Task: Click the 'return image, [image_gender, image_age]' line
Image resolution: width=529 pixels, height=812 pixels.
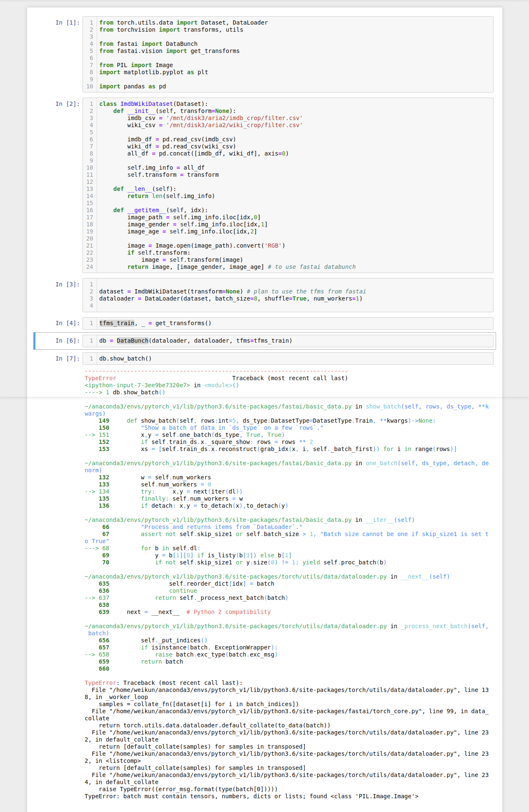Action: coord(196,267)
